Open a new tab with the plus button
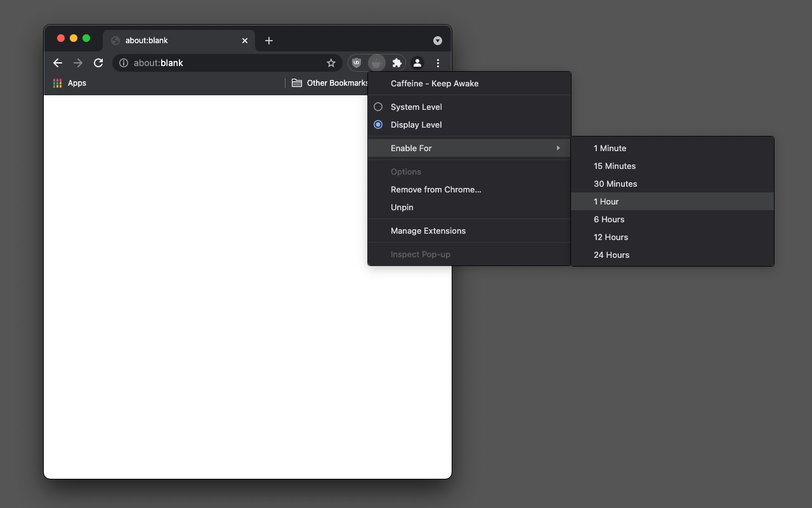 point(269,41)
